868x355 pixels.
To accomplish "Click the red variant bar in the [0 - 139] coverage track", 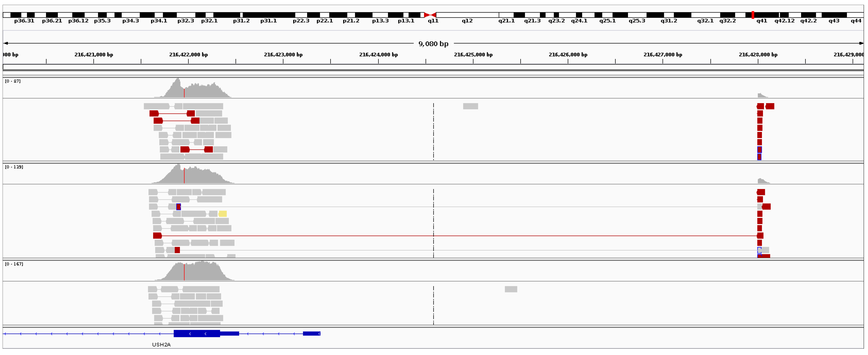I will pos(184,176).
